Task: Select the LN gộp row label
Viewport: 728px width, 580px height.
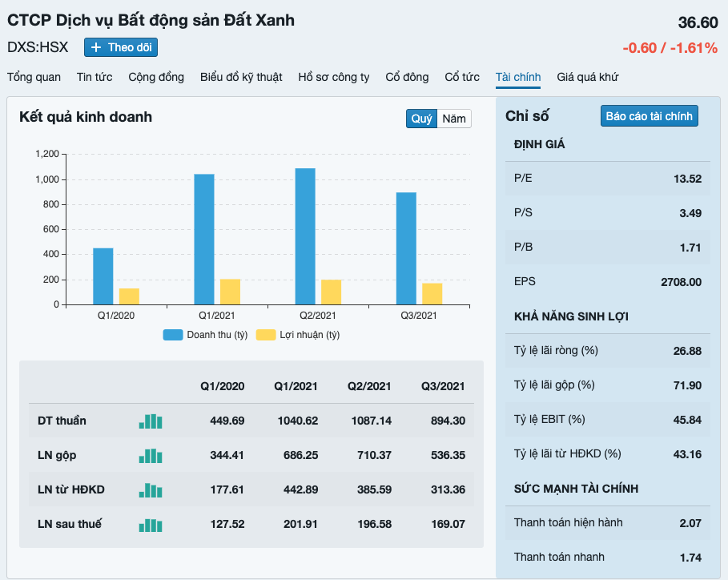Action: pyautogui.click(x=57, y=456)
